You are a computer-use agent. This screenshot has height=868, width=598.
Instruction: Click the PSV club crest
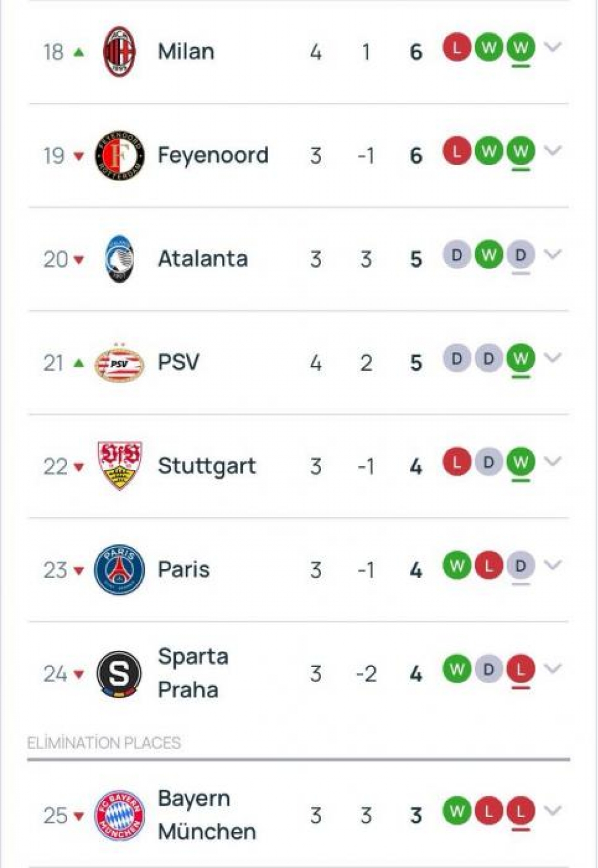(x=120, y=363)
